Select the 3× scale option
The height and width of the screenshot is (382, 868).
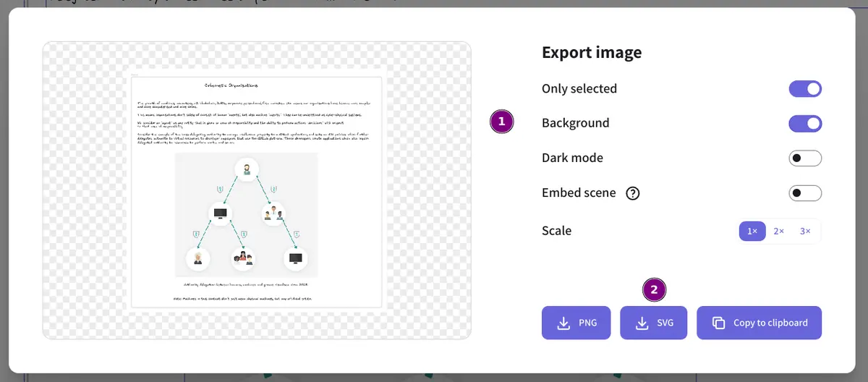pos(805,231)
